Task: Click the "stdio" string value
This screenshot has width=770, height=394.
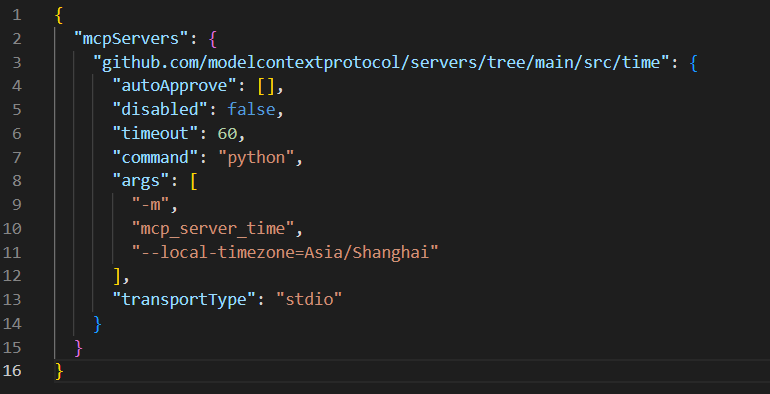Action: point(309,300)
